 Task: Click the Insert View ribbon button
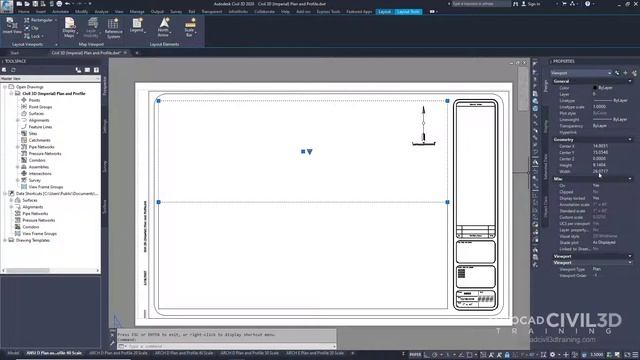[x=11, y=26]
